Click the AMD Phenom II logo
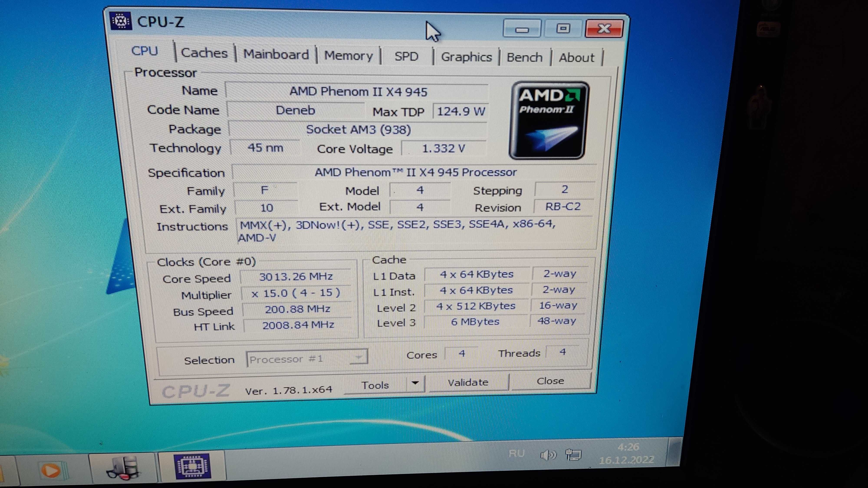This screenshot has width=868, height=488. 549,120
